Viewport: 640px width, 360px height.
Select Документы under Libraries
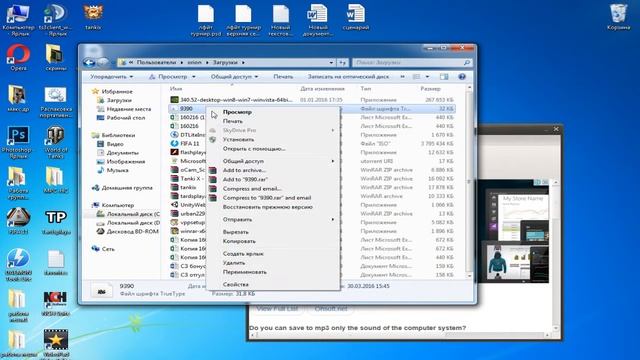coord(122,153)
